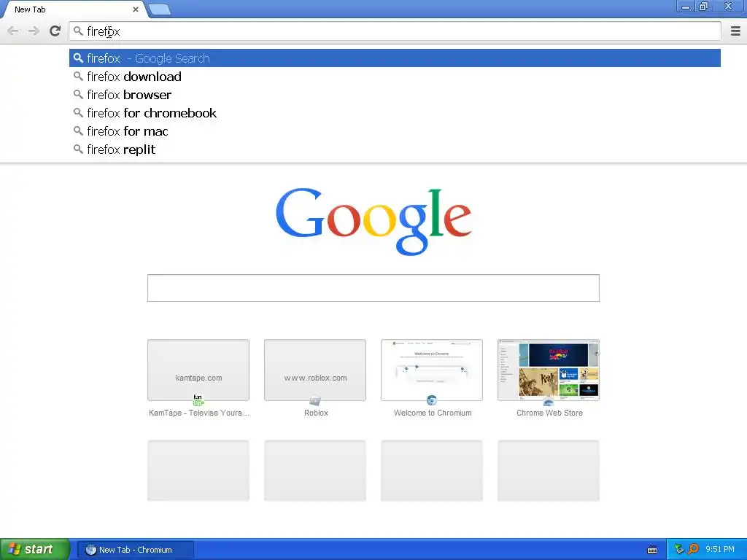The width and height of the screenshot is (747, 560).
Task: Choose the 'firefox for mac' suggestion
Action: pos(395,131)
